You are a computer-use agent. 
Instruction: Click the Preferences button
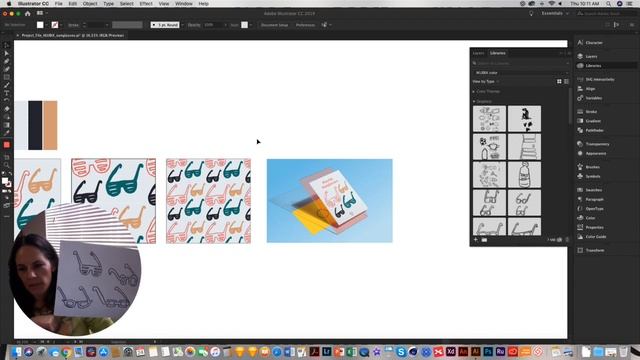pyautogui.click(x=305, y=25)
